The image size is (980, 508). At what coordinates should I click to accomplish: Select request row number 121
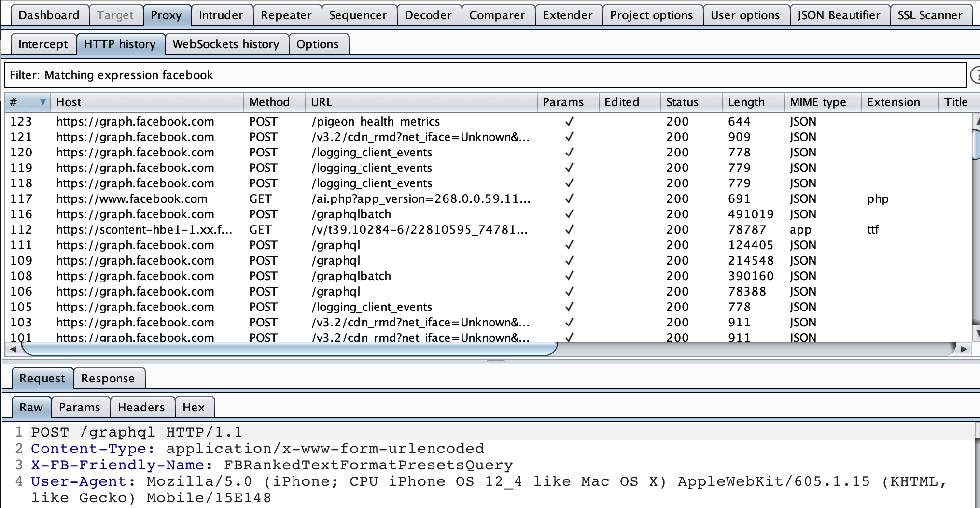[x=488, y=137]
